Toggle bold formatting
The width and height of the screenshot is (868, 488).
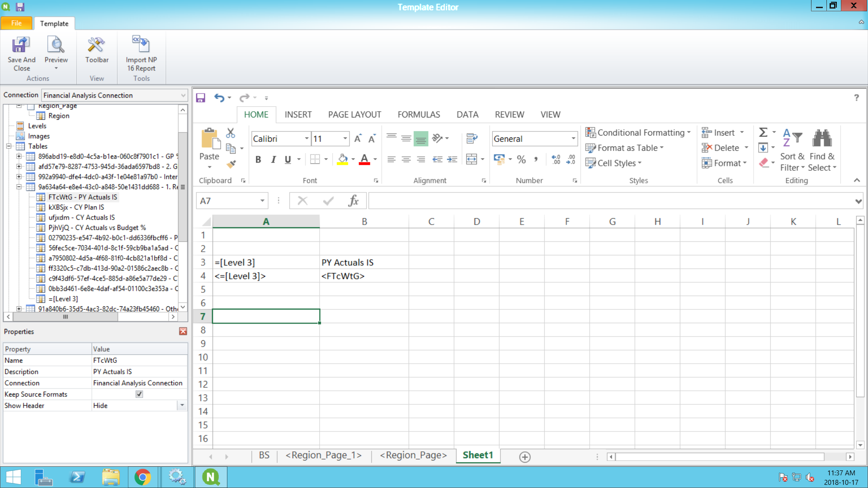coord(258,159)
